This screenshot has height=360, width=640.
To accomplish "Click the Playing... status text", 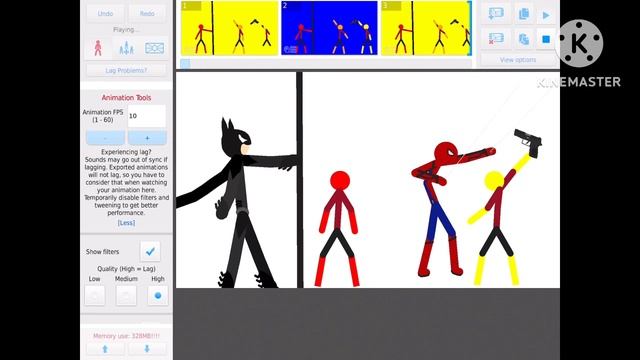I will [x=126, y=30].
